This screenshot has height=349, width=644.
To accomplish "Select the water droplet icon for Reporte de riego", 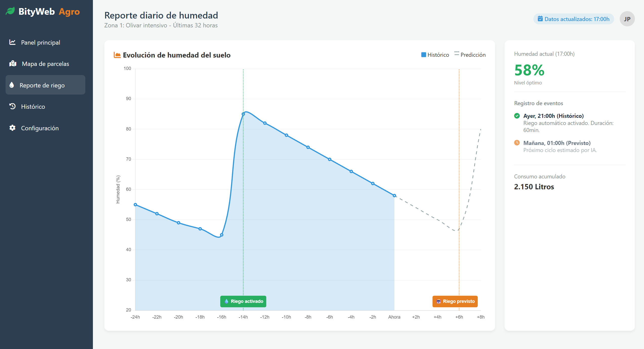I will pyautogui.click(x=12, y=85).
